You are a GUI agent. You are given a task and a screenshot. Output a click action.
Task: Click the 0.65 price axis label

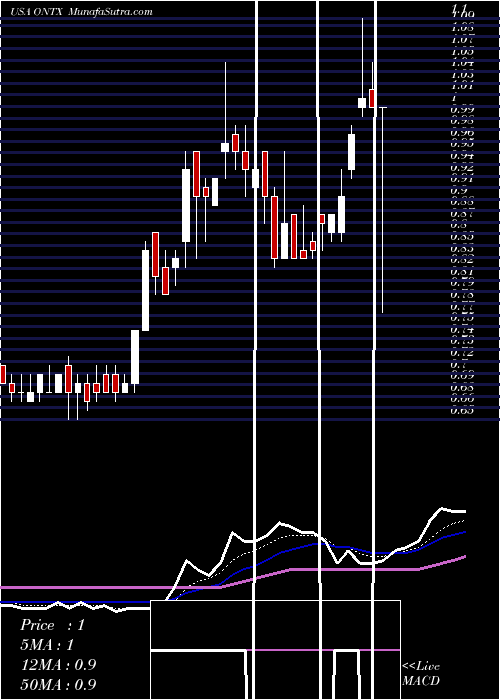(x=462, y=411)
